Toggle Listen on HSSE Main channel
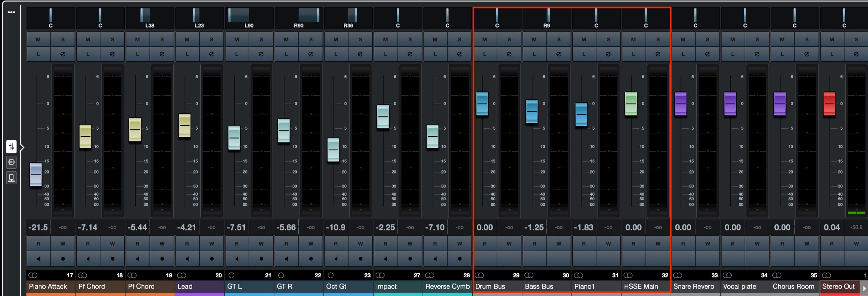 (633, 54)
